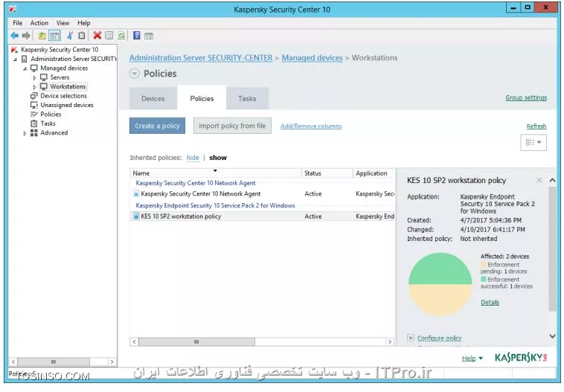
Task: Sort by the Application column header
Action: (x=374, y=173)
